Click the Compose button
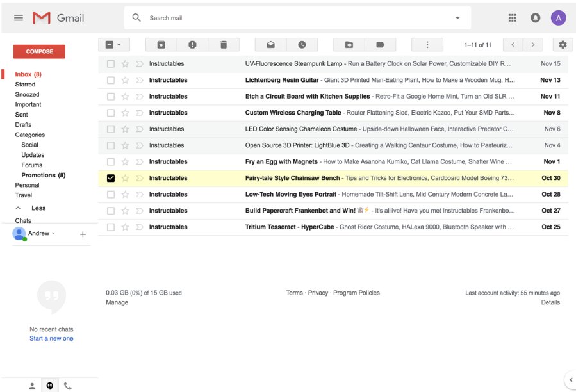 click(39, 51)
